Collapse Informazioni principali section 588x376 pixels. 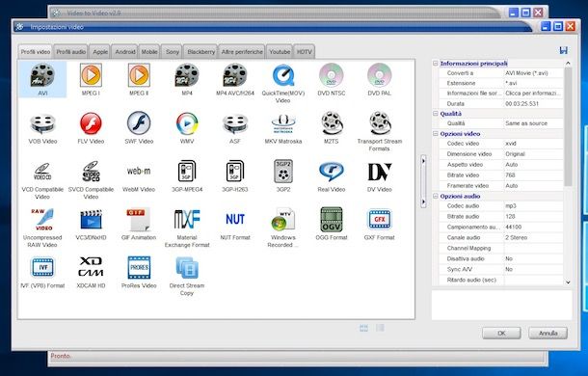pyautogui.click(x=436, y=64)
